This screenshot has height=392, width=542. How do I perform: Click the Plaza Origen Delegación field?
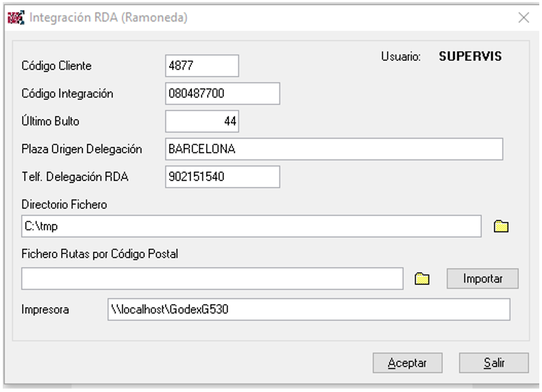point(334,149)
